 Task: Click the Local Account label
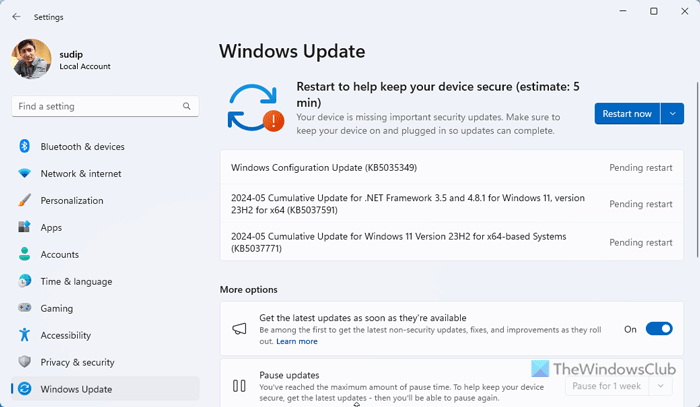(85, 66)
